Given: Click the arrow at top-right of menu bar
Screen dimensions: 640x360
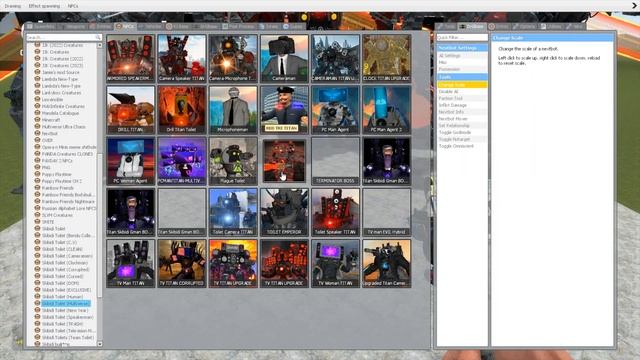Looking at the screenshot, I should coord(635,6).
